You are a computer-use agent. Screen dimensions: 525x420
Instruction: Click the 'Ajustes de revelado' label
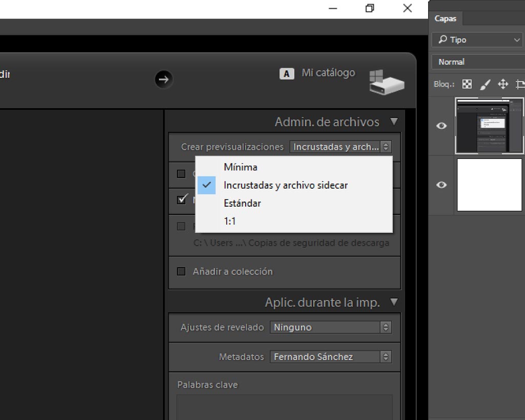[222, 327]
